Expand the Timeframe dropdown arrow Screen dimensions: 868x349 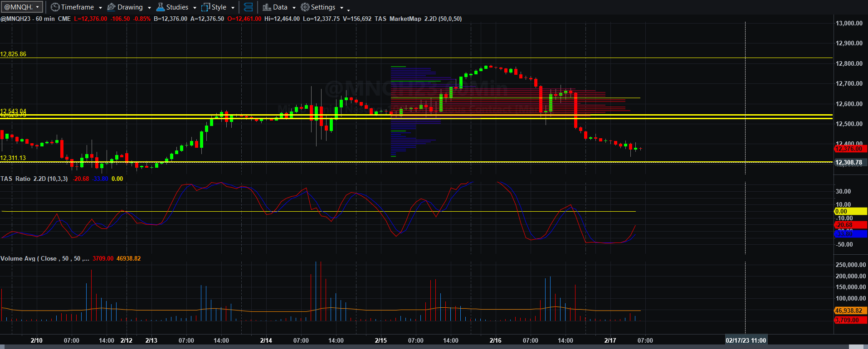click(x=100, y=8)
